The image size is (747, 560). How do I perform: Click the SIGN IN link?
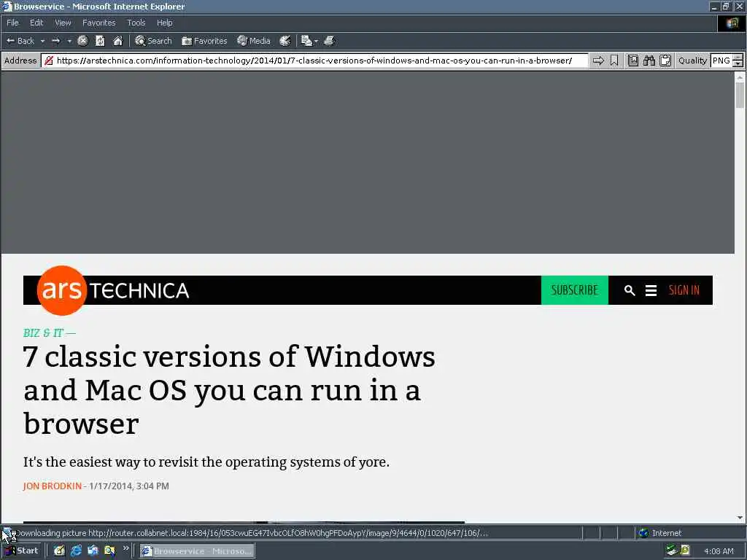tap(684, 290)
